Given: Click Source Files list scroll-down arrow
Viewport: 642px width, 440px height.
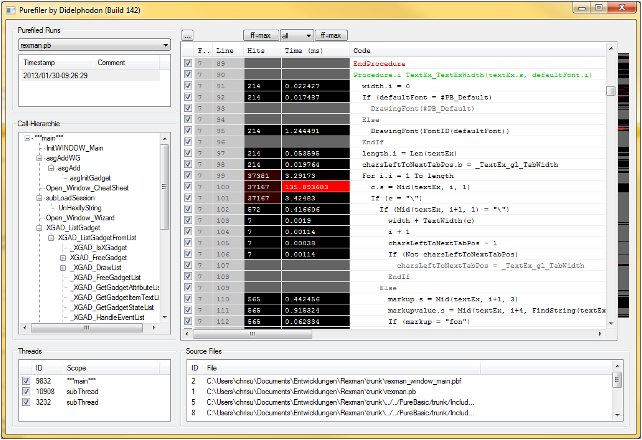Looking at the screenshot, I should tap(617, 415).
